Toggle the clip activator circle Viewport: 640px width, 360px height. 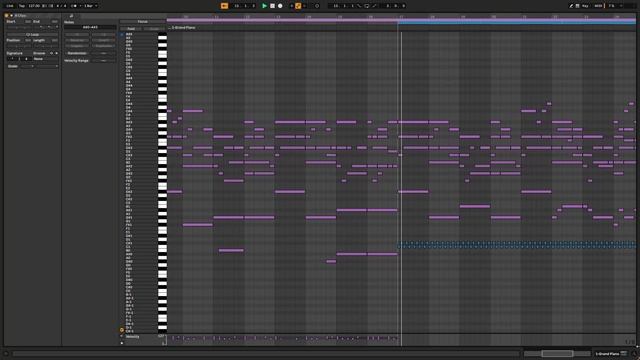pyautogui.click(x=6, y=16)
